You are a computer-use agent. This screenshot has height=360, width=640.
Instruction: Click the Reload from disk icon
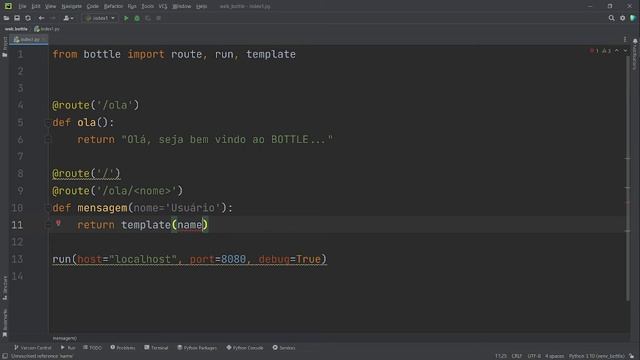28,18
